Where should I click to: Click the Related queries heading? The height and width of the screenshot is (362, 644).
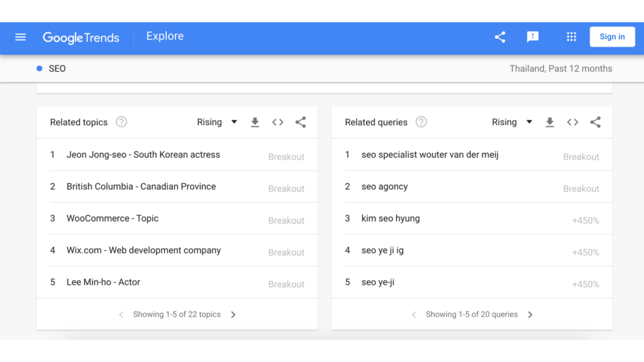376,123
